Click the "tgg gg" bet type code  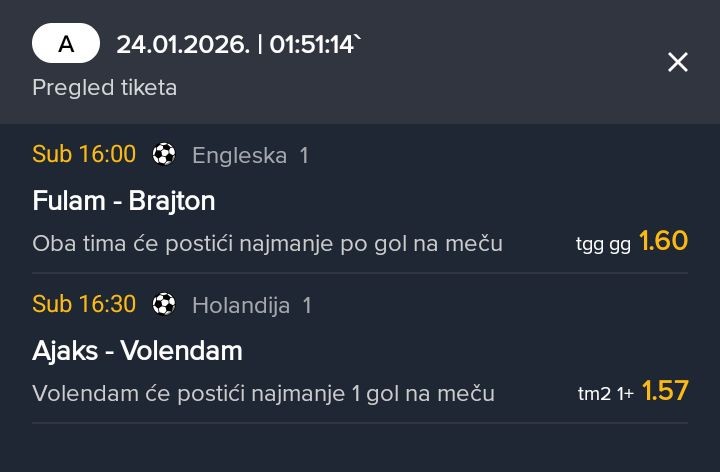point(603,243)
